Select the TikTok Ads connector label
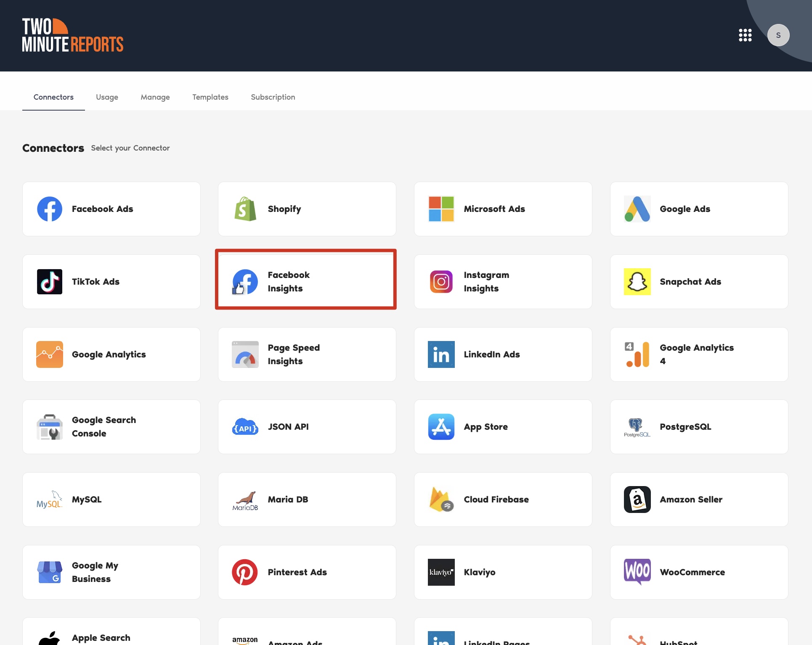Viewport: 812px width, 645px height. pos(96,282)
